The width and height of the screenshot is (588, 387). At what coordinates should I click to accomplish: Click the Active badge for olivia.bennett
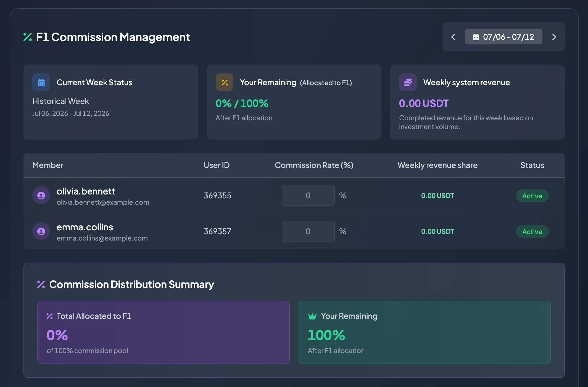[532, 196]
